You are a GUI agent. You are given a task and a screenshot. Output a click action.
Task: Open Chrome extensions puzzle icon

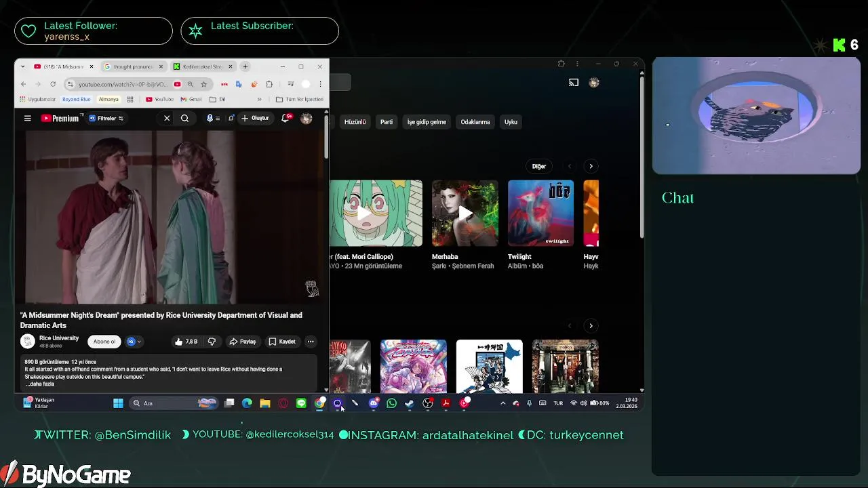click(269, 84)
